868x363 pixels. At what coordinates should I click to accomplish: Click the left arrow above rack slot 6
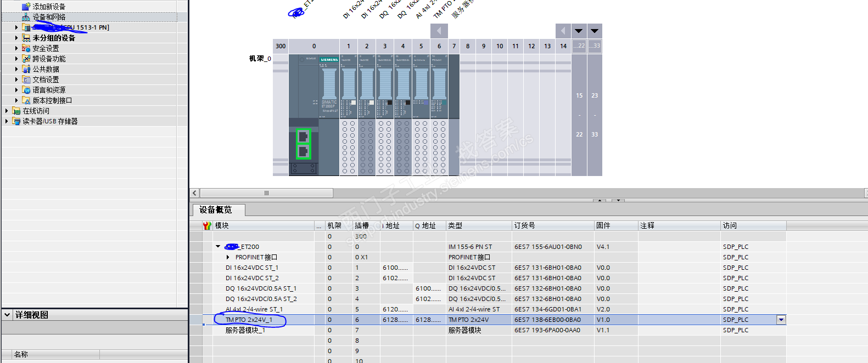coord(439,31)
